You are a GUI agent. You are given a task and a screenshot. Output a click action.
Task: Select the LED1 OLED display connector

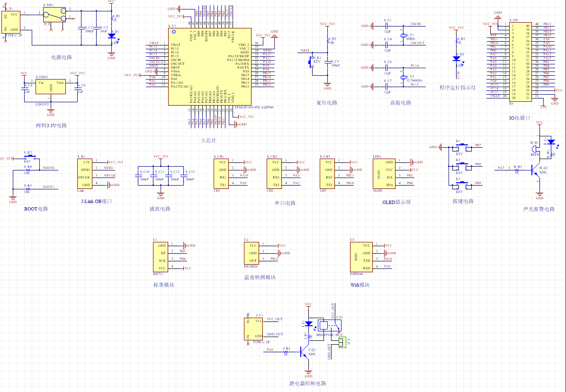[x=384, y=173]
